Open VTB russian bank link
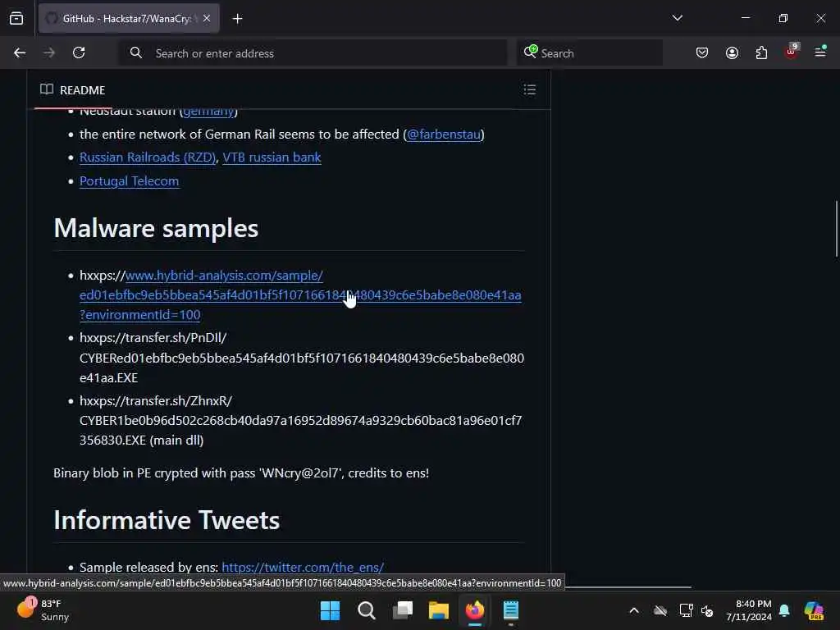840x630 pixels. 272,157
